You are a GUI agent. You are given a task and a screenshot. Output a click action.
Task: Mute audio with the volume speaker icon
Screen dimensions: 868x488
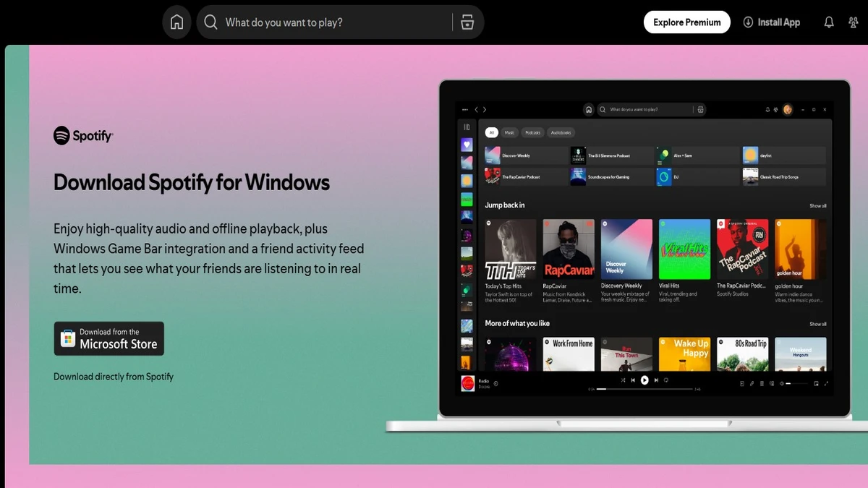pyautogui.click(x=781, y=383)
